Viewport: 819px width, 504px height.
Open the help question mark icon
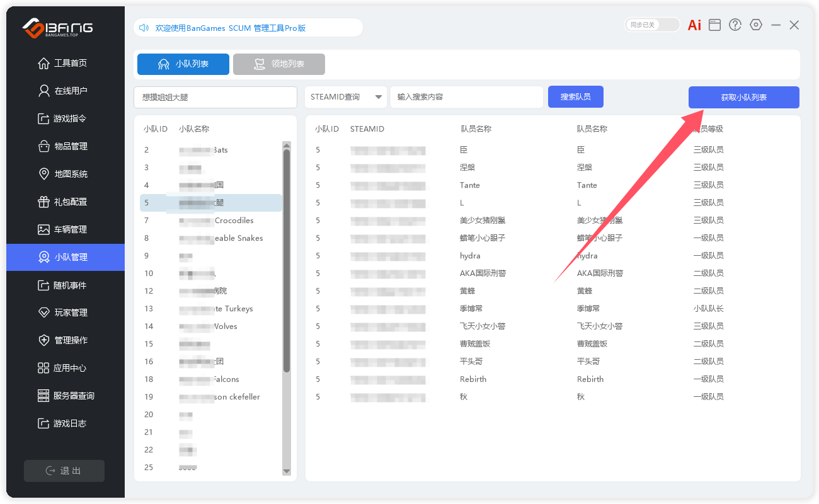coord(735,25)
